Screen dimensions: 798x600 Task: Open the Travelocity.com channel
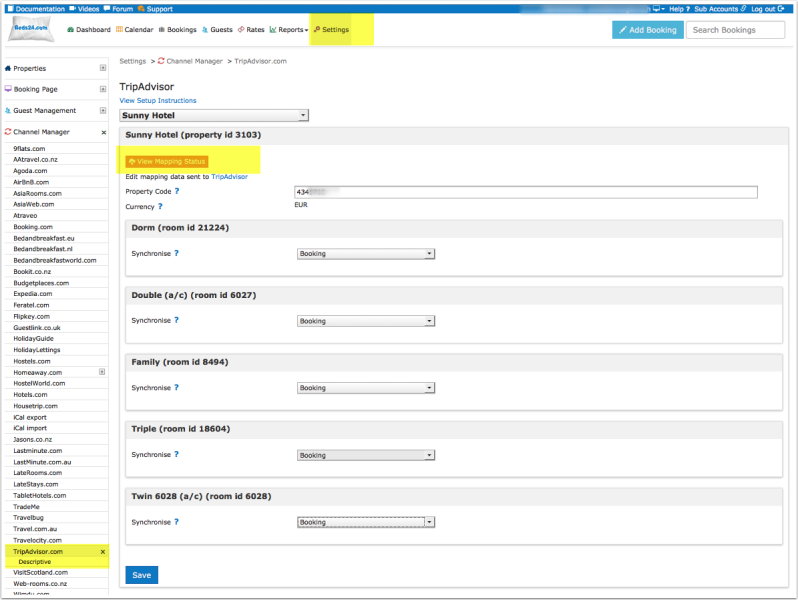click(37, 540)
